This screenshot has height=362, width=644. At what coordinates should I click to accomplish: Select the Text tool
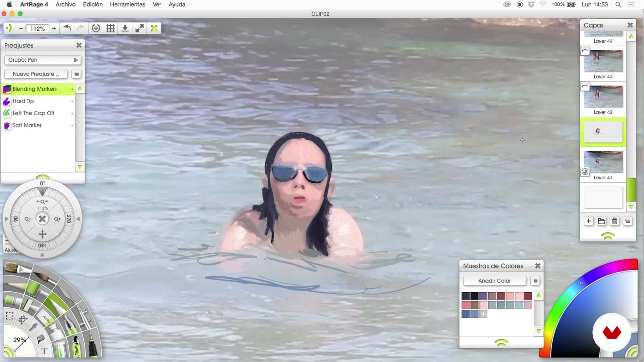(x=44, y=351)
